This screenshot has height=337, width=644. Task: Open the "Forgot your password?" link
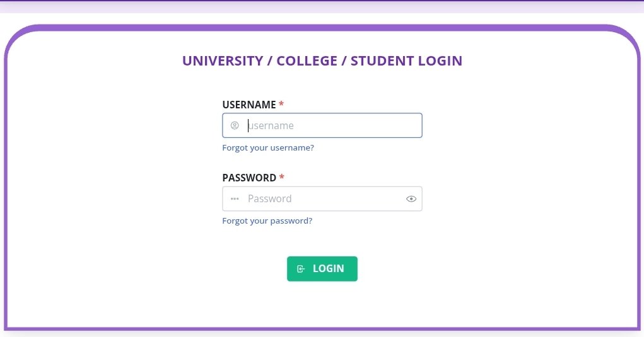(x=267, y=221)
